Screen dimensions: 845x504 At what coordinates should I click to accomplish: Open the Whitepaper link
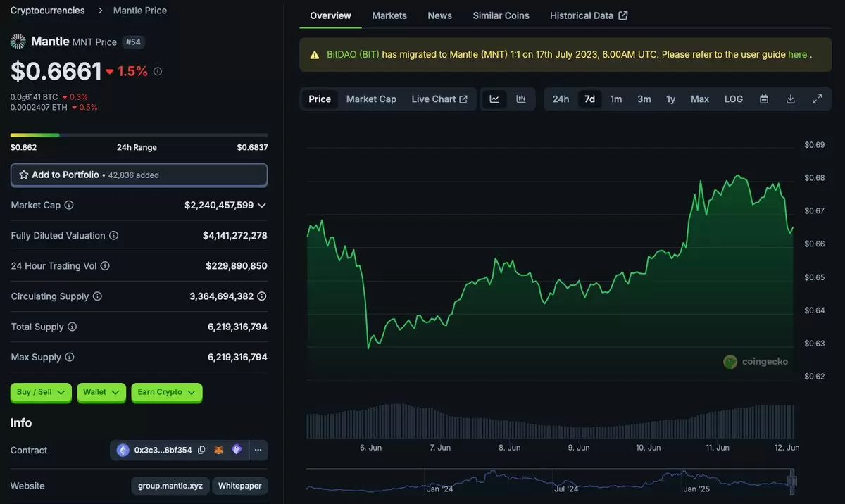pyautogui.click(x=240, y=486)
